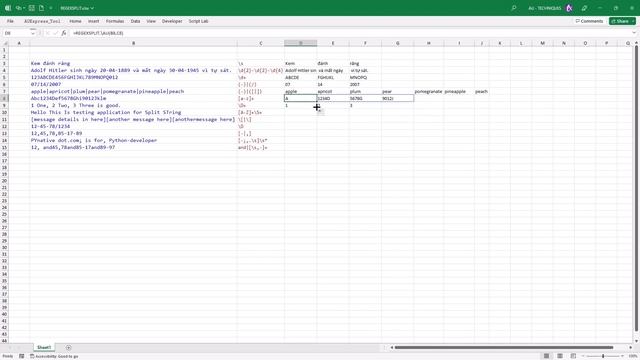Click the Cancel (X) formula icon
The width and height of the screenshot is (640, 360).
48,33
